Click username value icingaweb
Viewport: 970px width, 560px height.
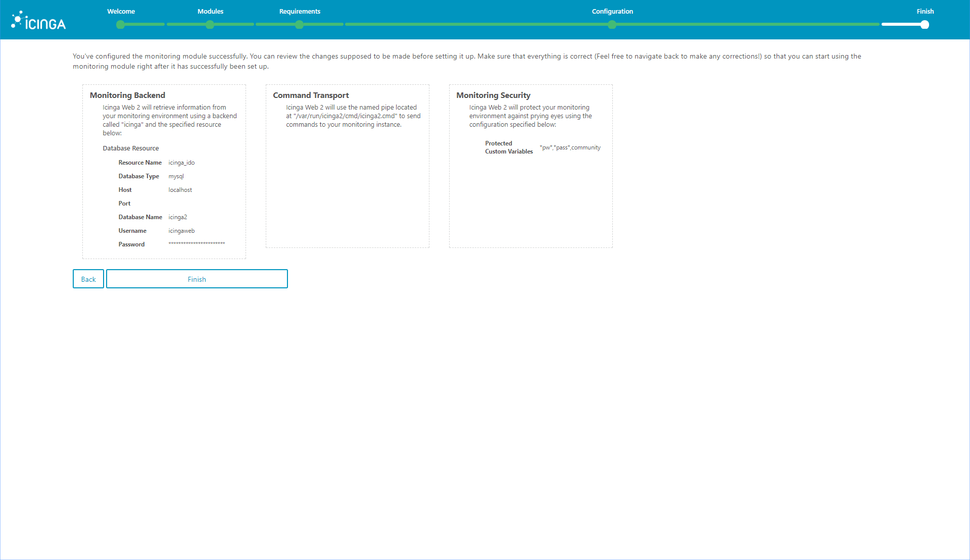pyautogui.click(x=181, y=231)
